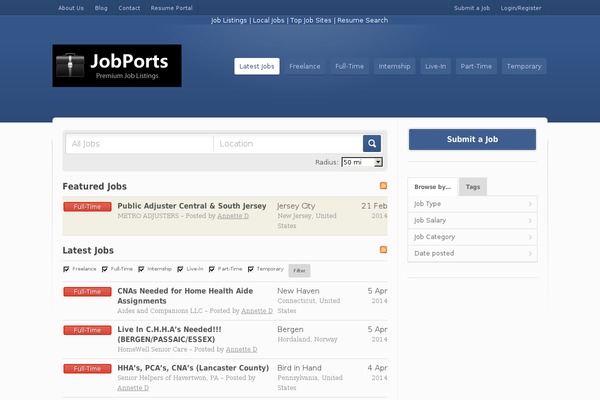Screen dimensions: 600x400
Task: Toggle the Full-Time filter checkbox
Action: [104, 269]
